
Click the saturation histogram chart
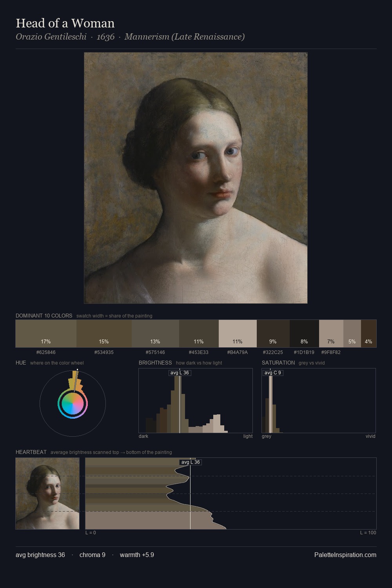pyautogui.click(x=319, y=401)
